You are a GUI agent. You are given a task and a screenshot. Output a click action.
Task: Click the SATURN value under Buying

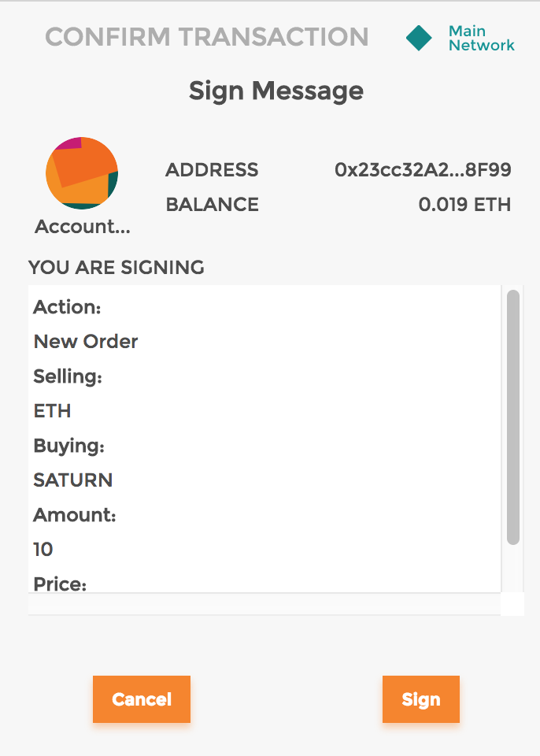point(73,480)
